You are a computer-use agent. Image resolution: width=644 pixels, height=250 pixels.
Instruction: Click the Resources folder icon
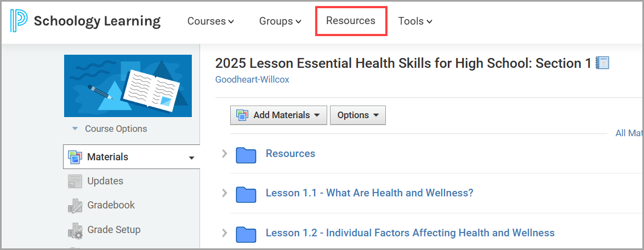point(246,155)
